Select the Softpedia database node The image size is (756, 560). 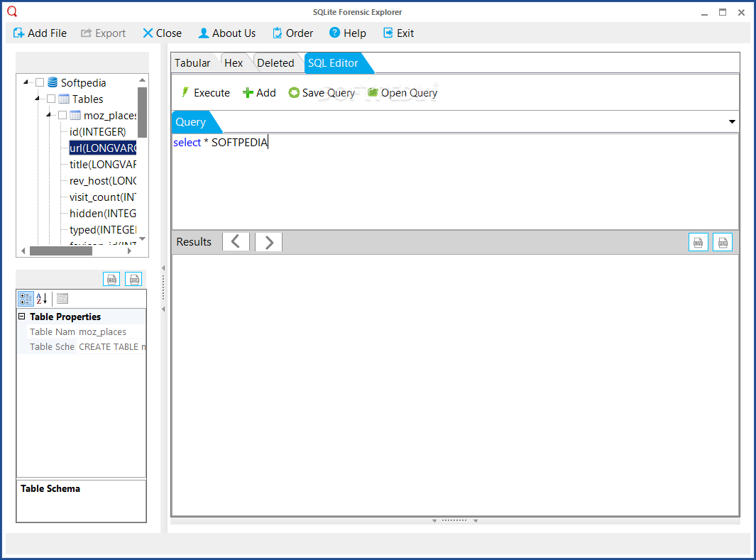(x=84, y=83)
